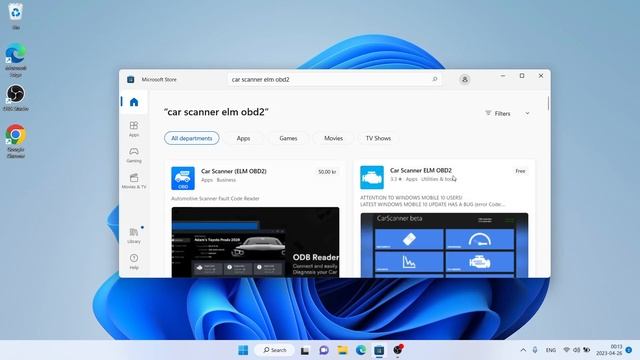
Task: Click the OBS icon on the taskbar
Action: [x=398, y=350]
